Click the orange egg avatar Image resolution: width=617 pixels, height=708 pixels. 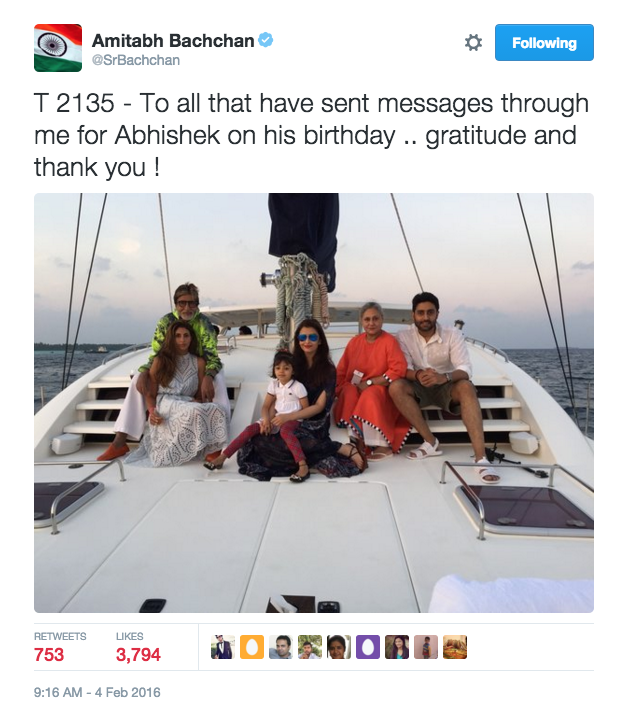tap(252, 647)
